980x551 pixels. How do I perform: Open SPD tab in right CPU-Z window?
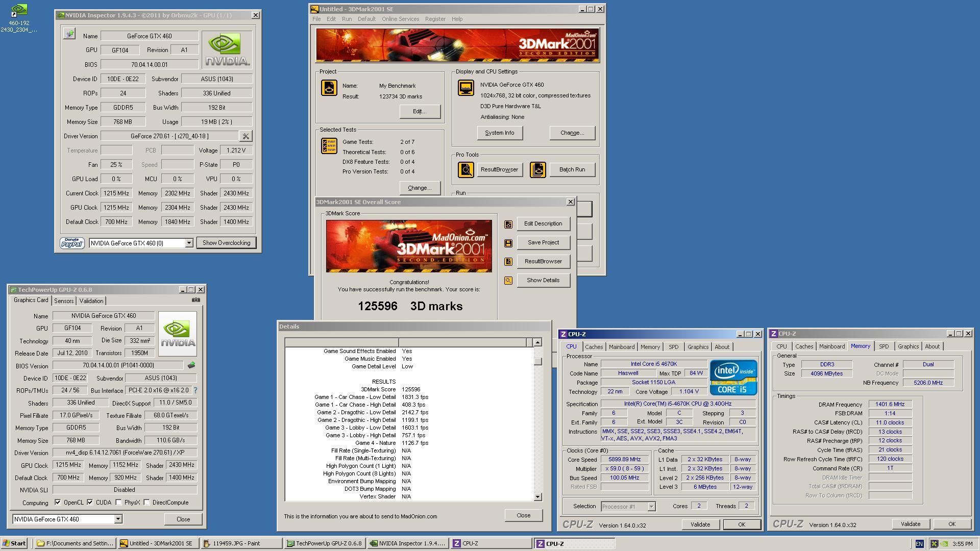(x=884, y=346)
